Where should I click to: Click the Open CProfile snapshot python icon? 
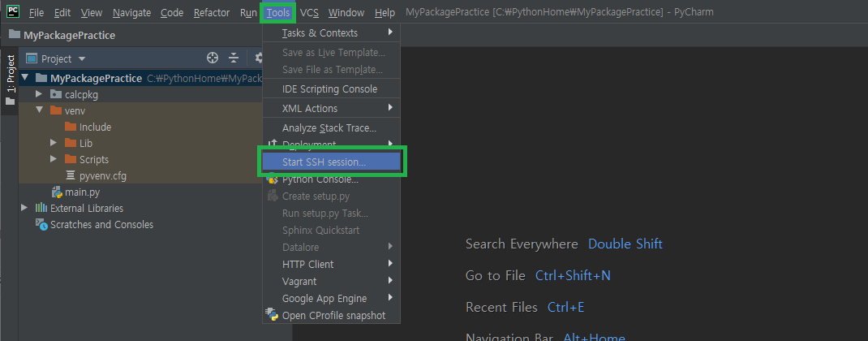tap(273, 315)
